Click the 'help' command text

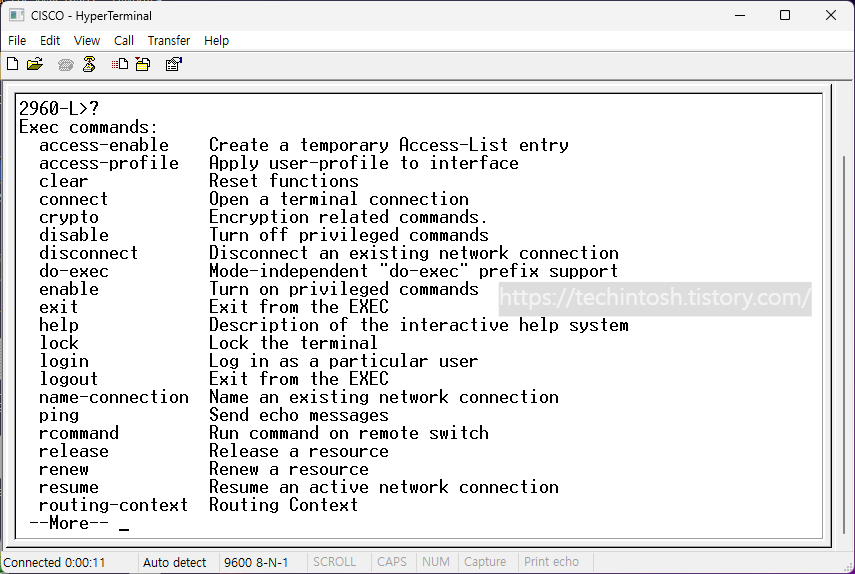pos(58,325)
